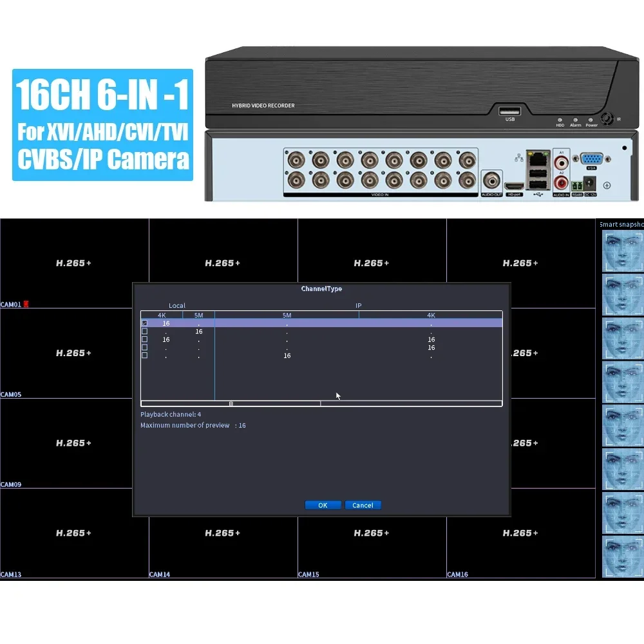Check the 16 Local 4K plus 16 IP 4K row

pyautogui.click(x=144, y=339)
